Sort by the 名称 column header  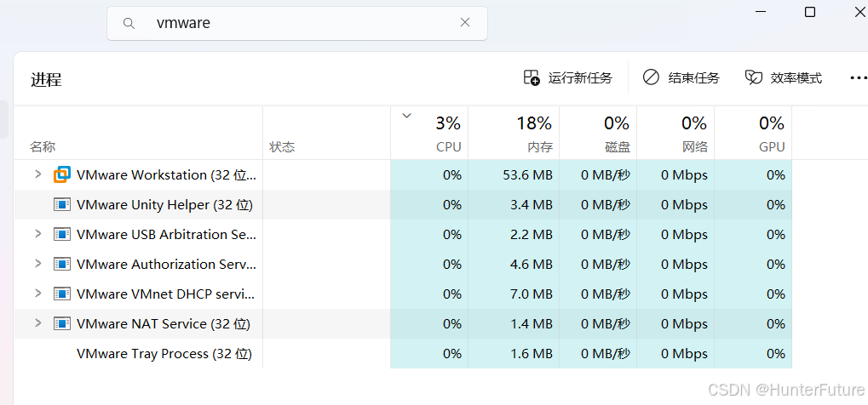pyautogui.click(x=43, y=146)
